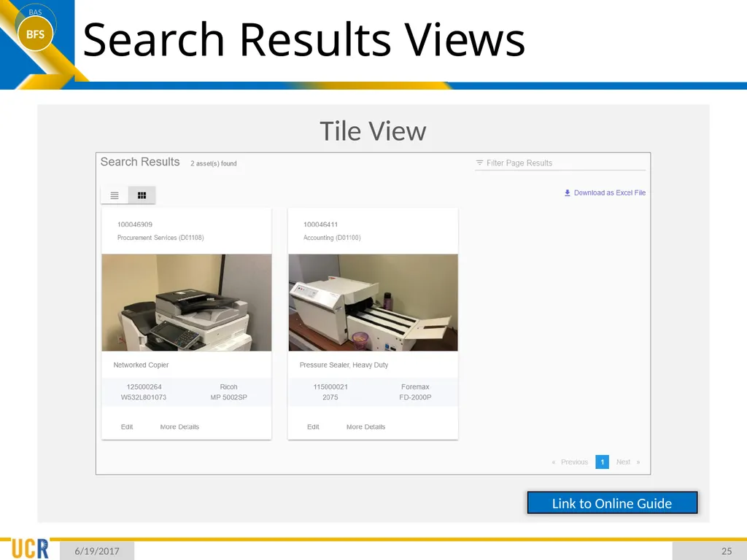747x560 pixels.
Task: Open Link to Online Guide
Action: (612, 503)
